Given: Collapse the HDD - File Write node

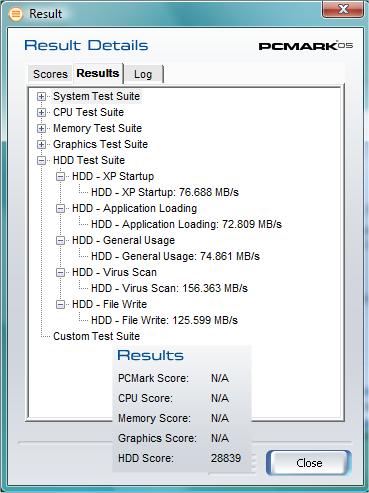Looking at the screenshot, I should 60,304.
